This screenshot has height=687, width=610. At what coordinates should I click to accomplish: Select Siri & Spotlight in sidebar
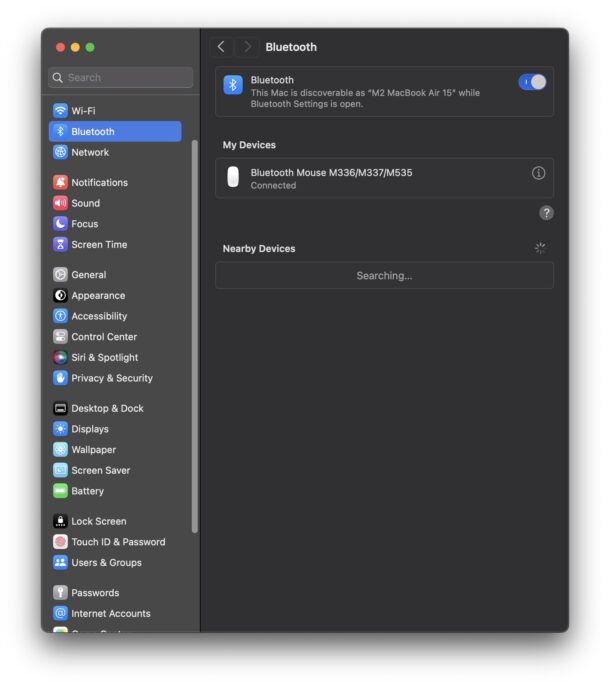(104, 357)
